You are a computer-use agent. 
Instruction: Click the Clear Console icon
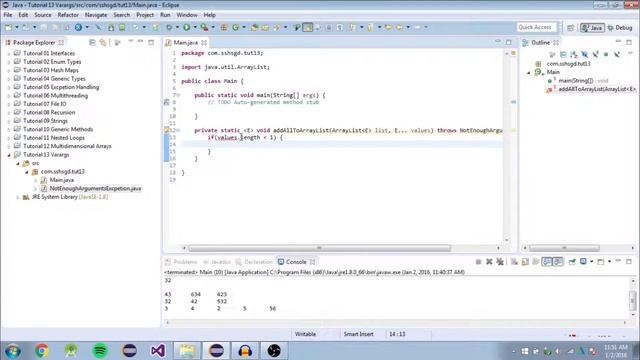514,262
